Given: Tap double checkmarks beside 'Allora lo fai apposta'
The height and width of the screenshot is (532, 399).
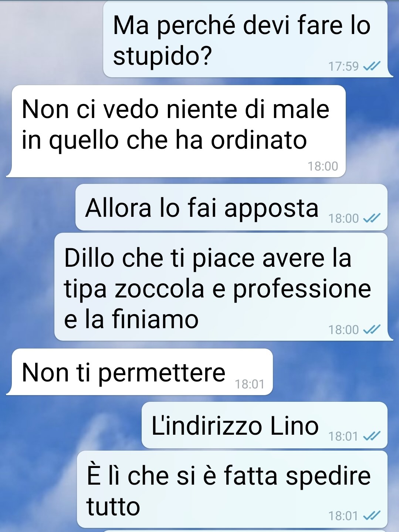Looking at the screenshot, I should click(371, 218).
